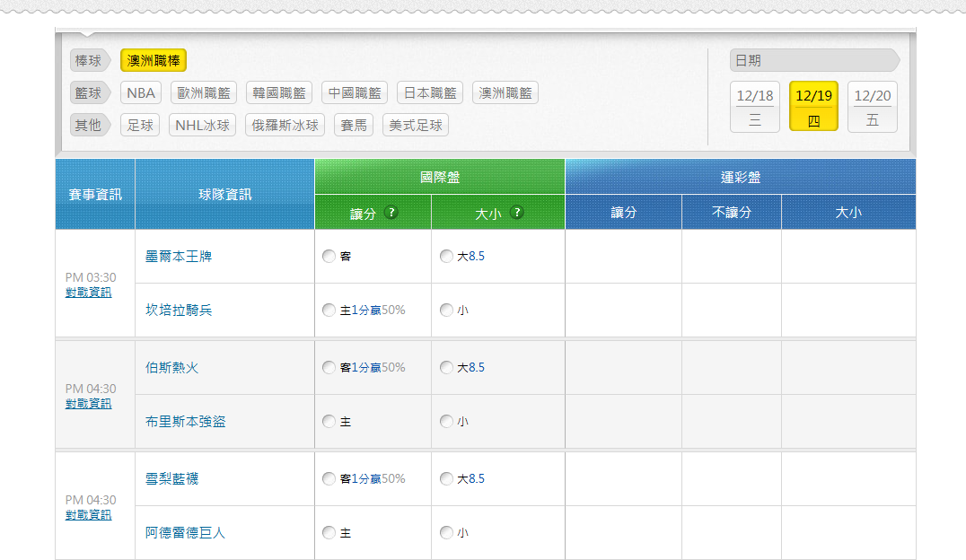966x560 pixels.
Task: Select 客1分贏50% radio for 雪梨藍襪
Action: [x=329, y=478]
